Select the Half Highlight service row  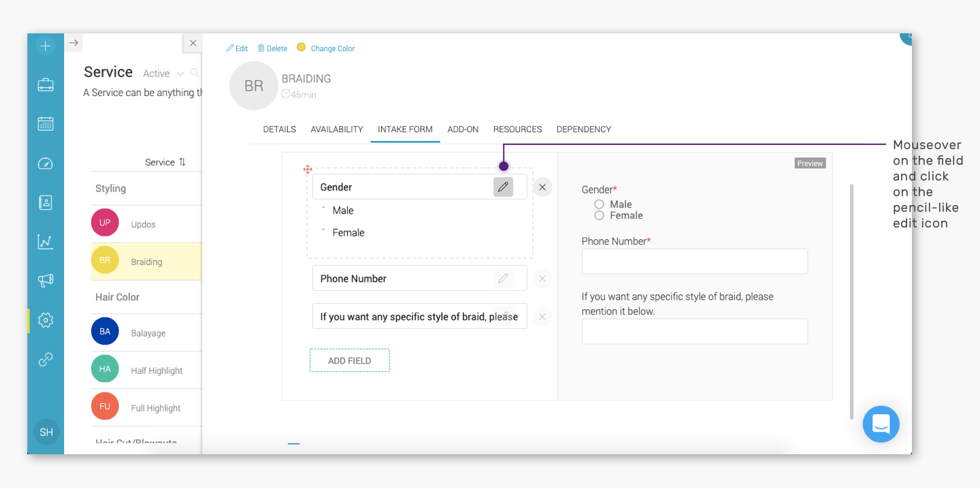pyautogui.click(x=146, y=370)
